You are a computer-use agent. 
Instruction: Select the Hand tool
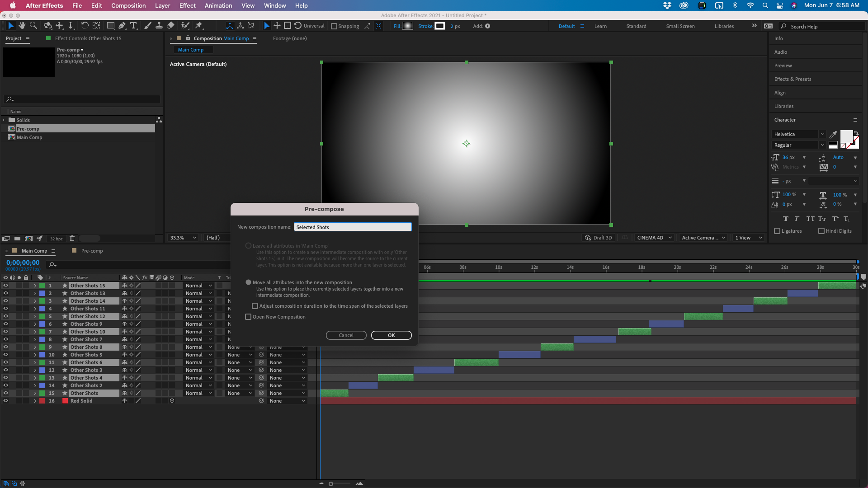pyautogui.click(x=22, y=26)
